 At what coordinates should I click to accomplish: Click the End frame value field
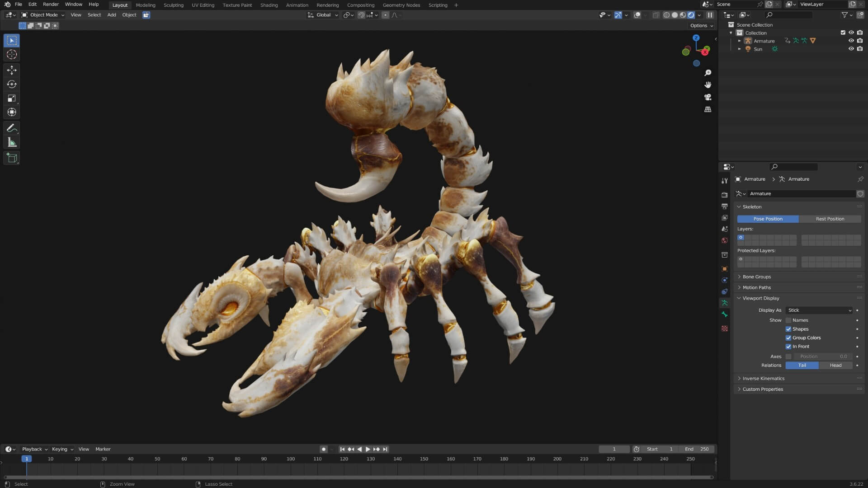coord(698,449)
